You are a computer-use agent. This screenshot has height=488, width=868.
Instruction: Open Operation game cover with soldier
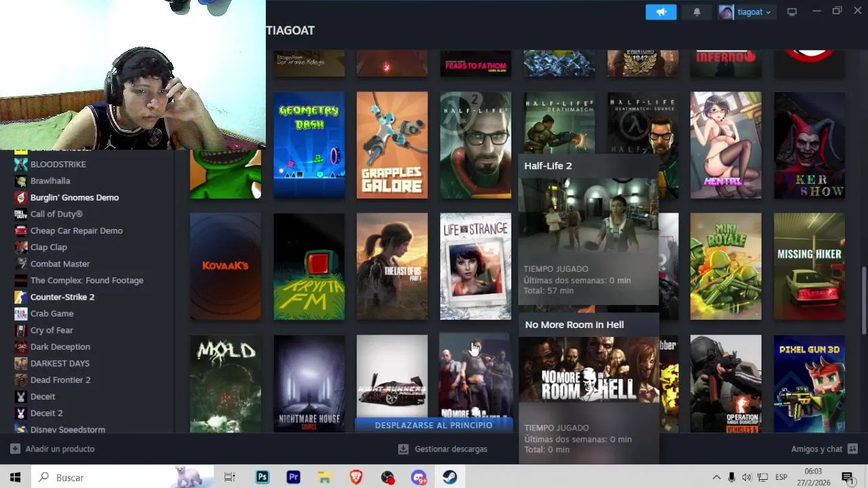coord(726,384)
